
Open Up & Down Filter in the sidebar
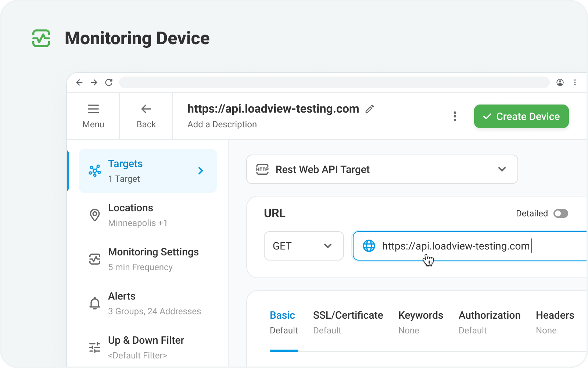point(148,347)
